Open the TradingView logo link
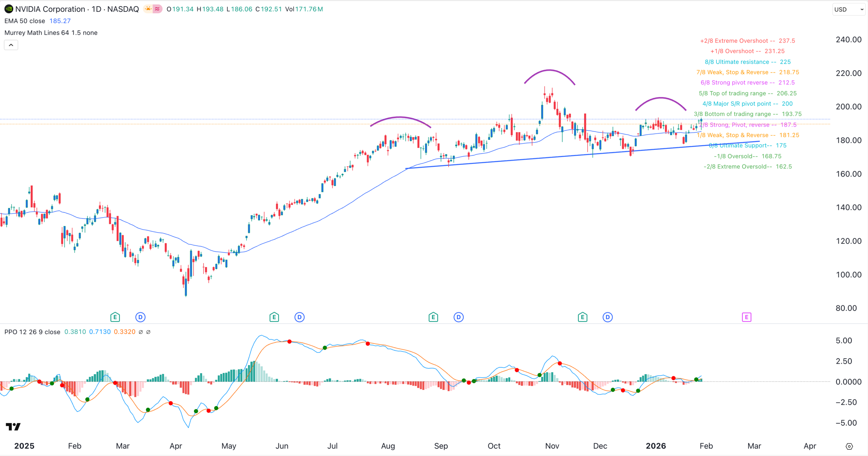The width and height of the screenshot is (868, 456). (x=13, y=426)
